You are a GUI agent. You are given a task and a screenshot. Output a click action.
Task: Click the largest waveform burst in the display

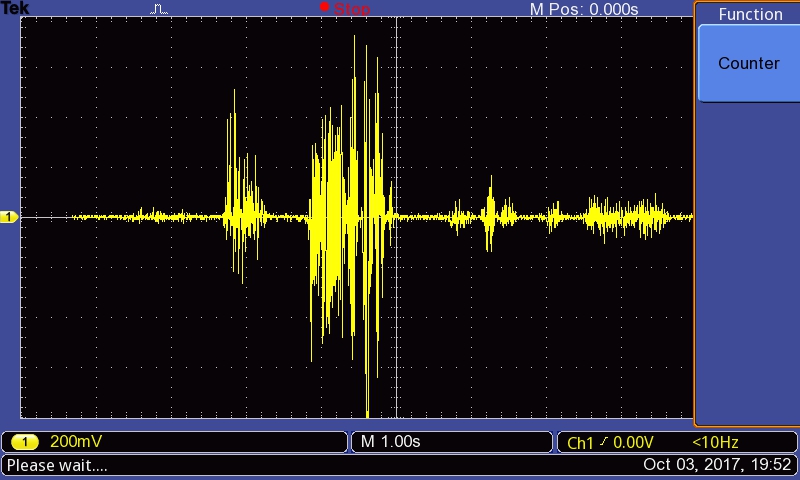tap(348, 215)
